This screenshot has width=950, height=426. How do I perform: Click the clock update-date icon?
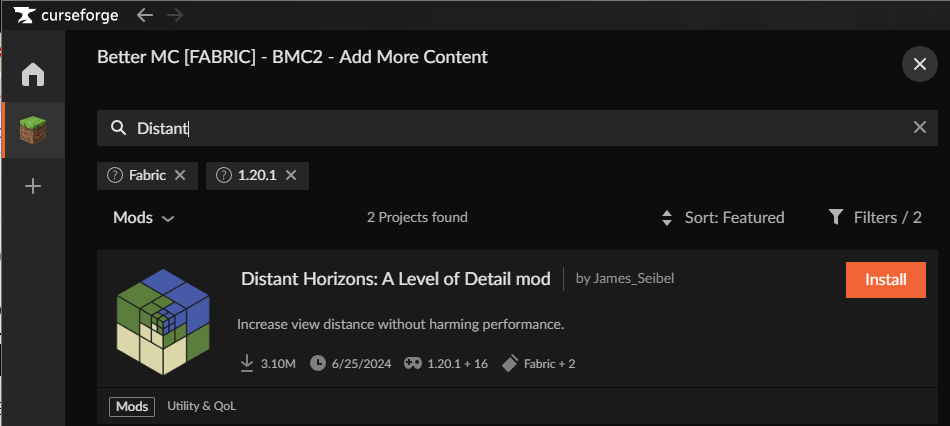point(317,364)
